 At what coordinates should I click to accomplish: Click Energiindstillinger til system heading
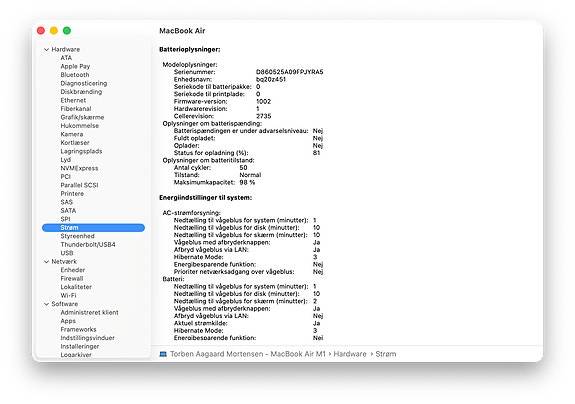coord(205,198)
